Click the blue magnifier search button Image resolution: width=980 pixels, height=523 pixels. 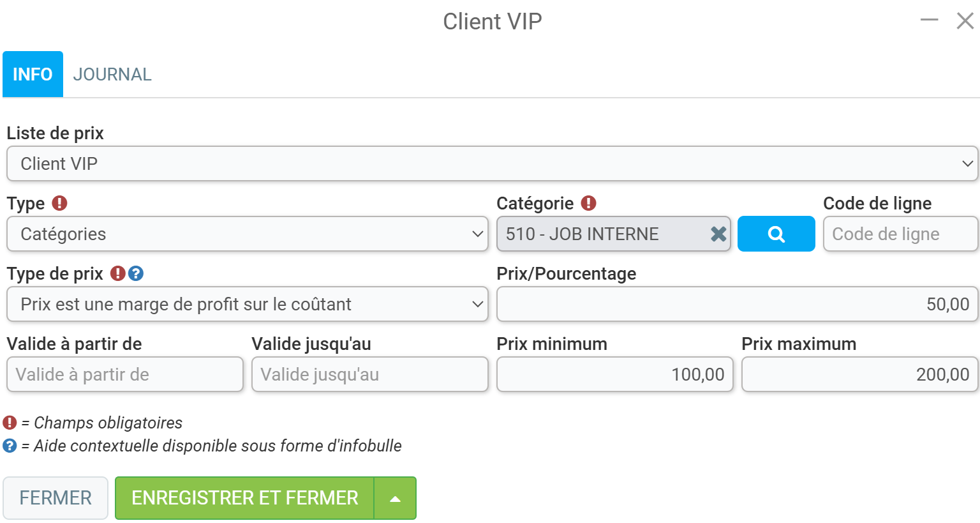point(776,234)
